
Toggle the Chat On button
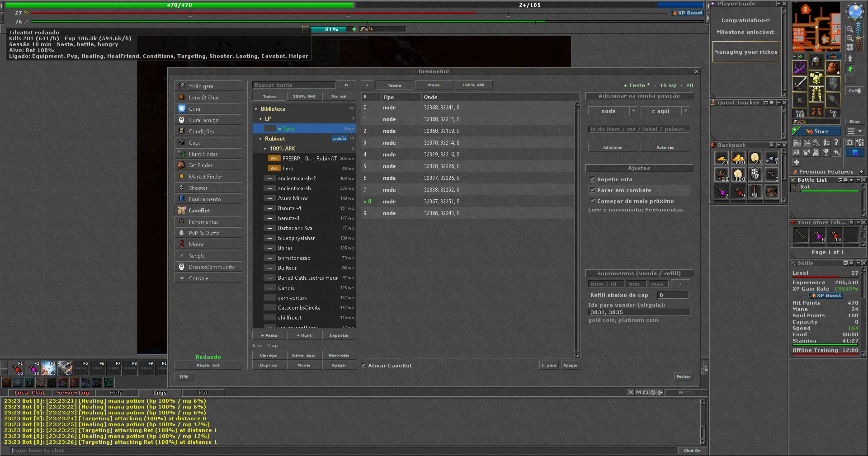click(x=692, y=451)
